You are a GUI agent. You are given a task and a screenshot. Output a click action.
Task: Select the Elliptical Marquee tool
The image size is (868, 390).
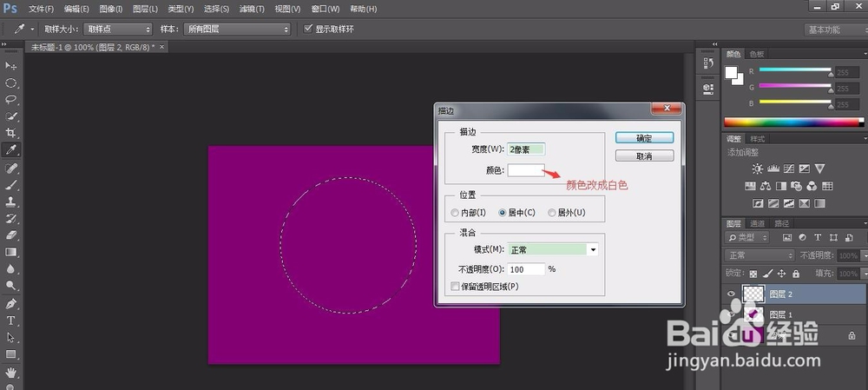pos(10,83)
